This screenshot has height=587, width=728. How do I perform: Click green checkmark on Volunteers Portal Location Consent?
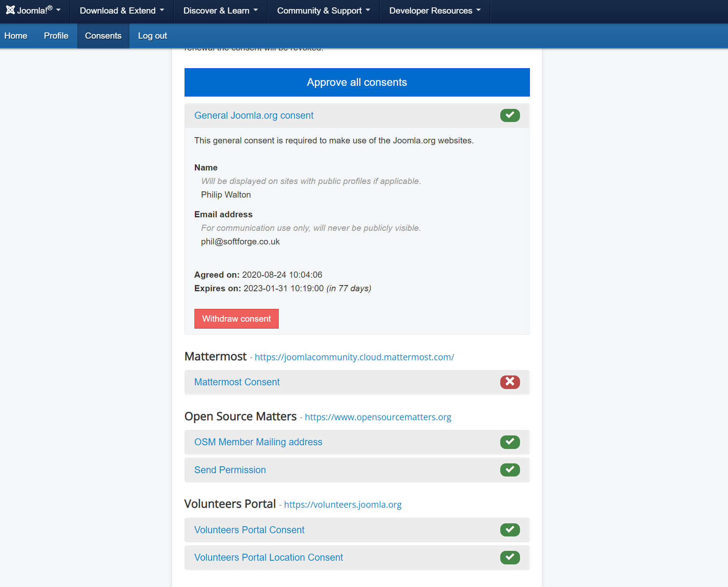click(510, 557)
